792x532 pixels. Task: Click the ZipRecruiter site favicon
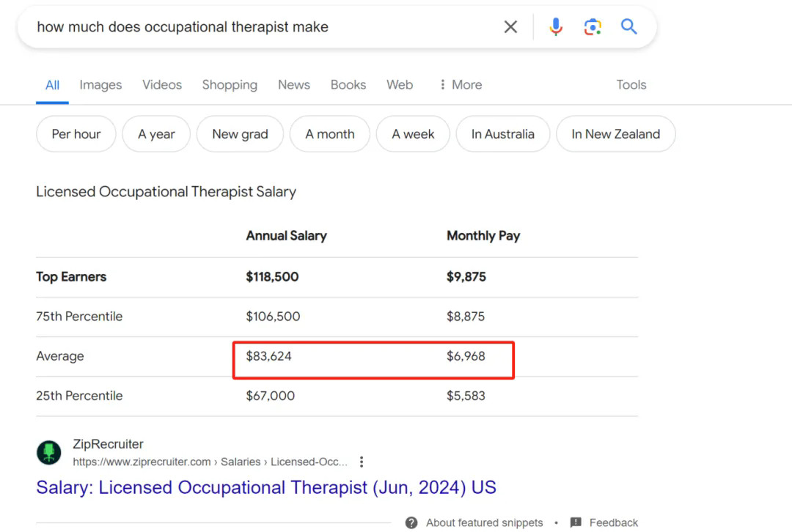tap(49, 452)
